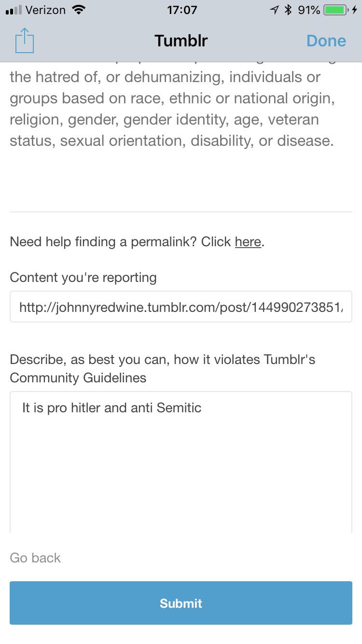
Task: Tap the hate speech guideline paragraph
Action: (171, 109)
